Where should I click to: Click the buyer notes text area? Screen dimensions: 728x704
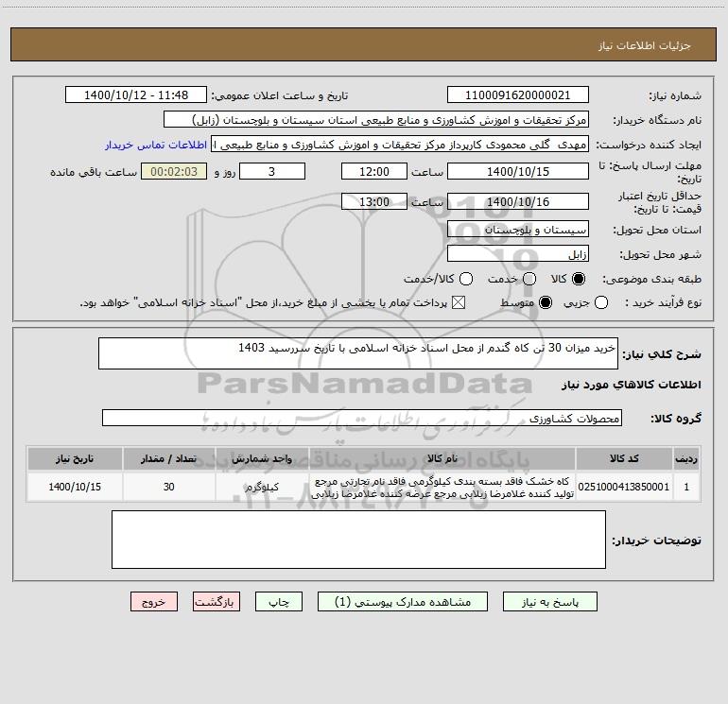click(x=358, y=540)
